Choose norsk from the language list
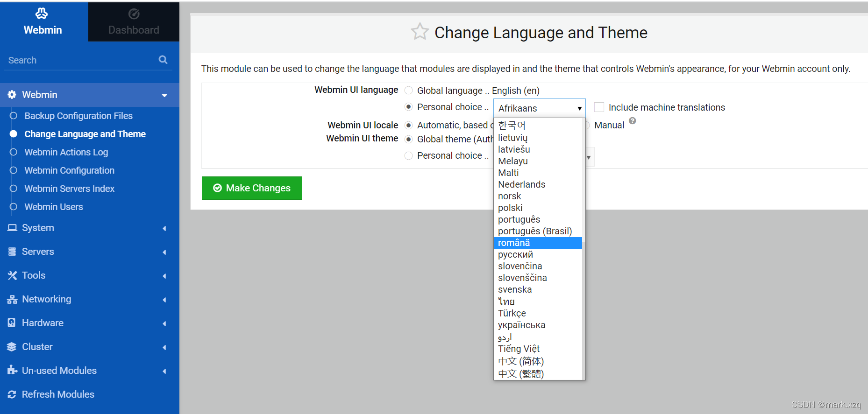Screen dimensions: 868x414 click(x=538, y=196)
